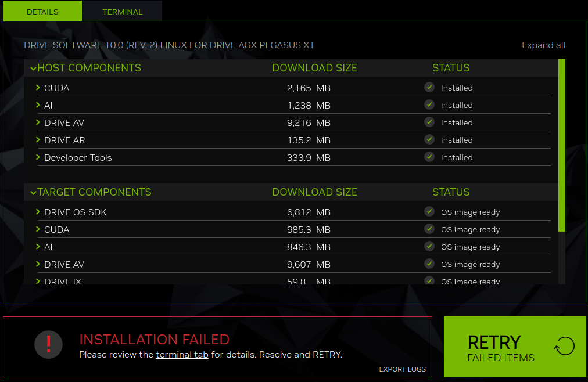Open the terminal tab link in error message
Image resolution: width=588 pixels, height=382 pixels.
182,355
